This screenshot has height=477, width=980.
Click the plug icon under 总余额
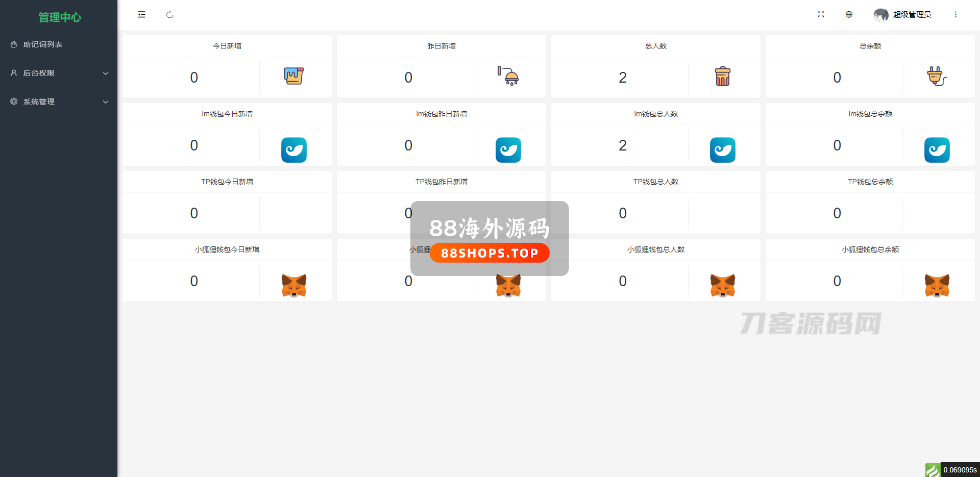point(937,76)
